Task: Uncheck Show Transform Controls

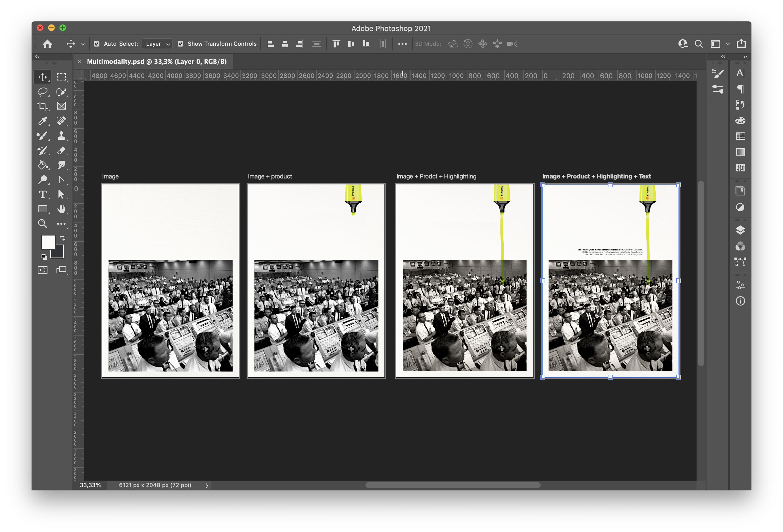Action: [x=181, y=44]
